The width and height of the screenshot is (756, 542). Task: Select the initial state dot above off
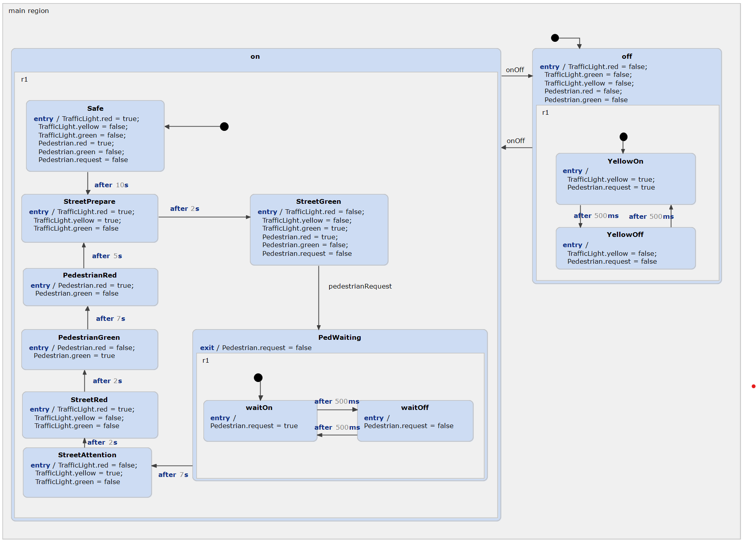(555, 38)
